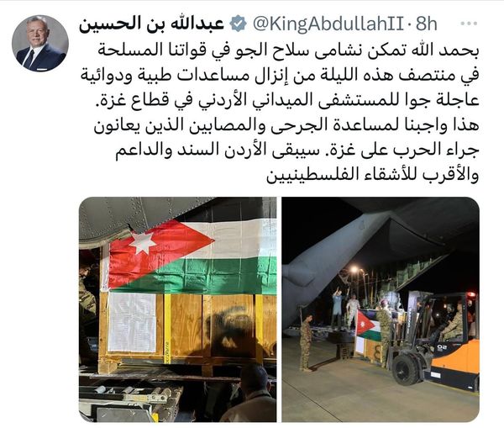
Task: Open the three-dot more options menu
Action: [469, 24]
